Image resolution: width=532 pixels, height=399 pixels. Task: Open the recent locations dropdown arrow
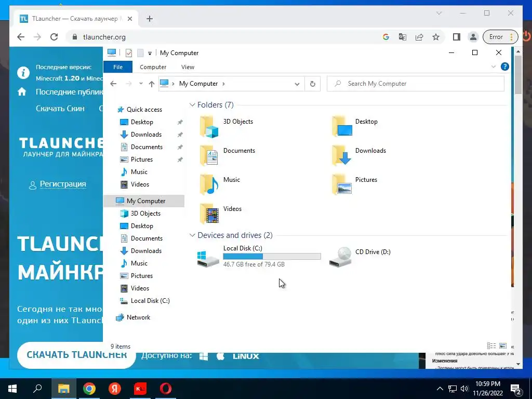[141, 84]
